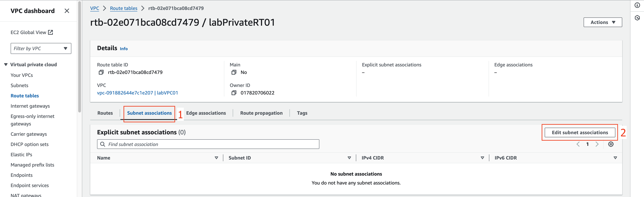Open the Filter by VPC dropdown
Viewport: 644px width, 197px height.
pos(41,48)
